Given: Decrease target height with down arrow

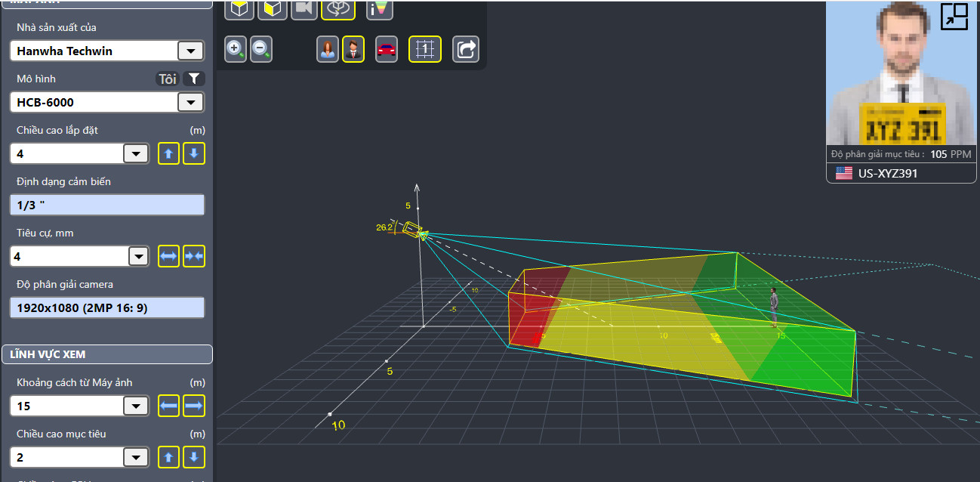Looking at the screenshot, I should (x=194, y=458).
